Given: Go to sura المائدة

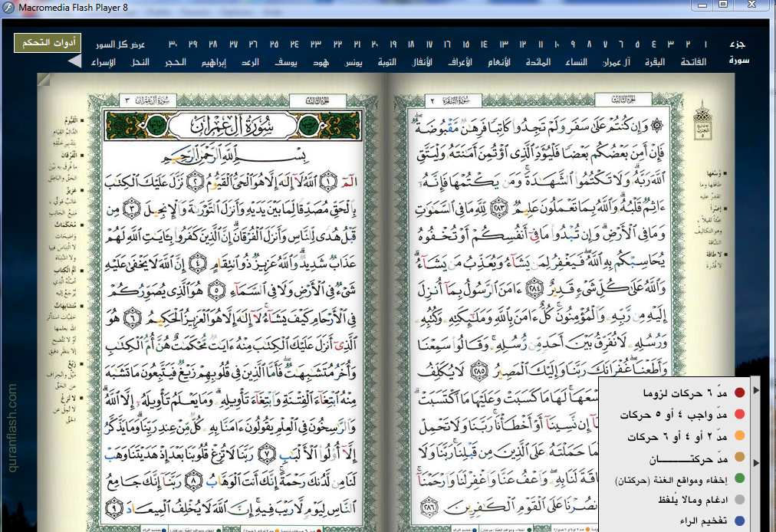Looking at the screenshot, I should (x=538, y=62).
